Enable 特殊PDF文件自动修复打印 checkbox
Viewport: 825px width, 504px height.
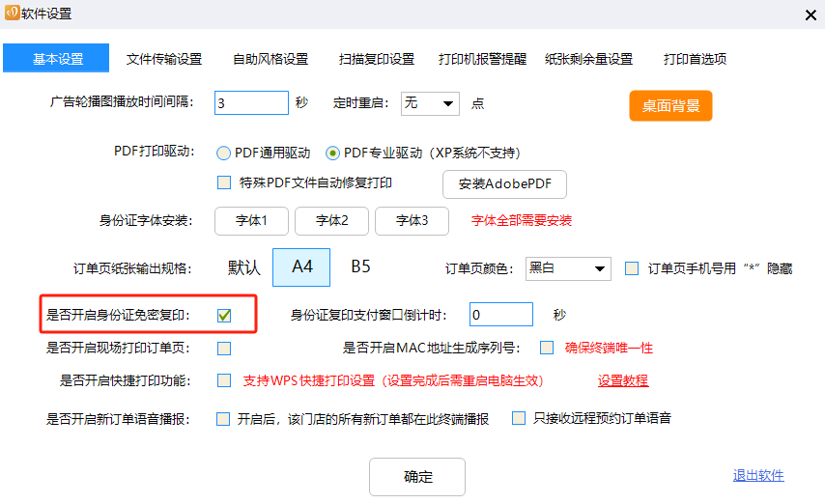(224, 182)
